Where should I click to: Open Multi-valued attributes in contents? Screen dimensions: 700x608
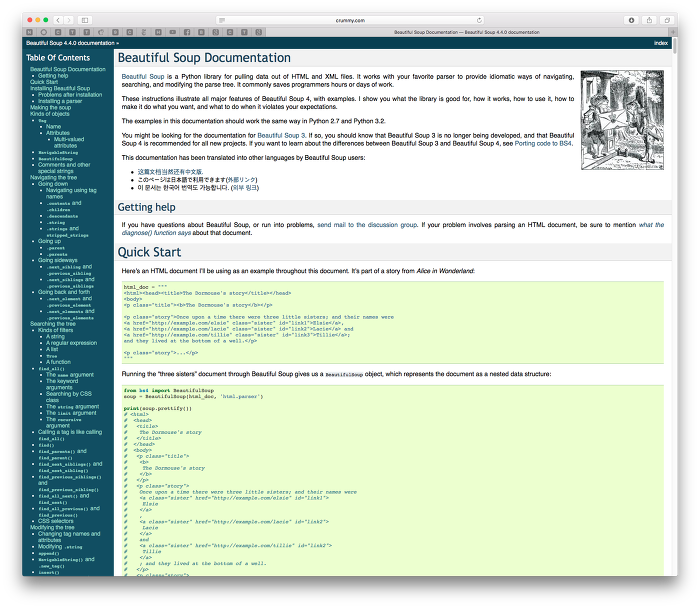click(69, 142)
